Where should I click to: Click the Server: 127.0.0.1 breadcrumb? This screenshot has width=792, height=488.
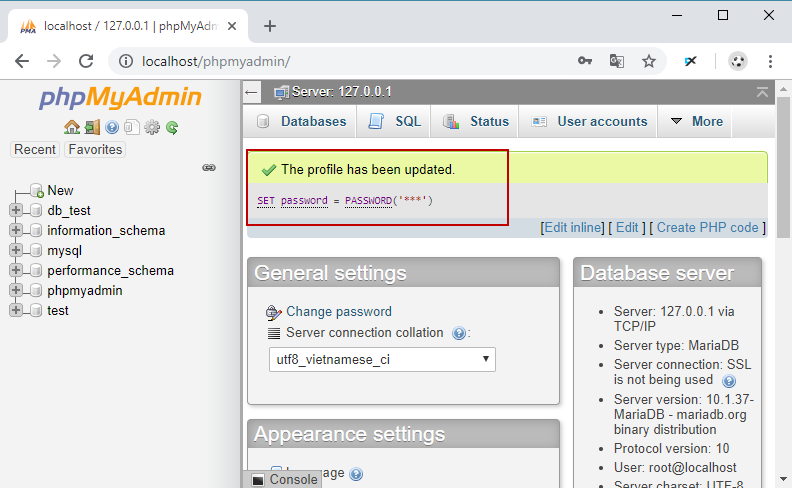(x=341, y=92)
